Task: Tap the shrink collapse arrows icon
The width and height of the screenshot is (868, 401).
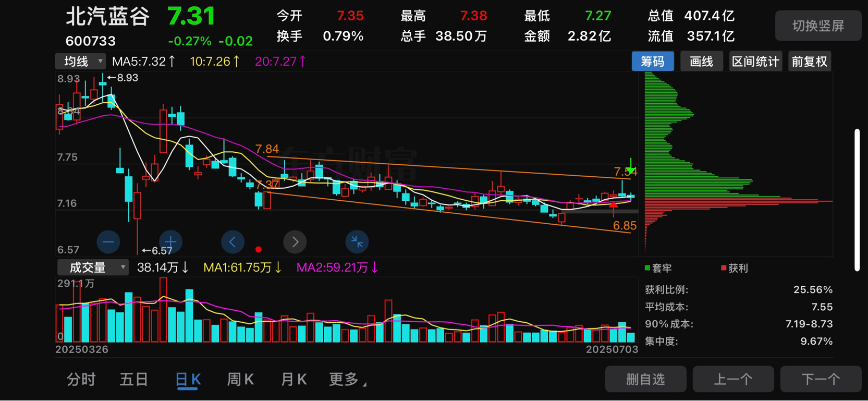Action: coord(357,242)
